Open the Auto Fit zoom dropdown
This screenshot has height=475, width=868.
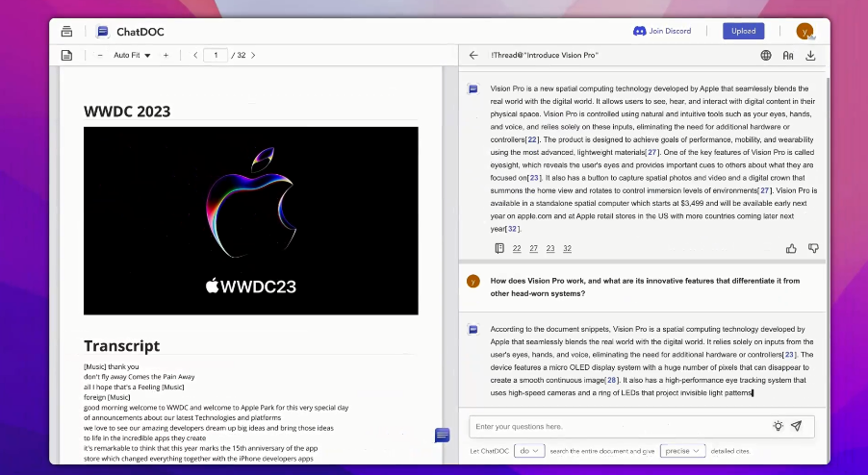pos(132,56)
